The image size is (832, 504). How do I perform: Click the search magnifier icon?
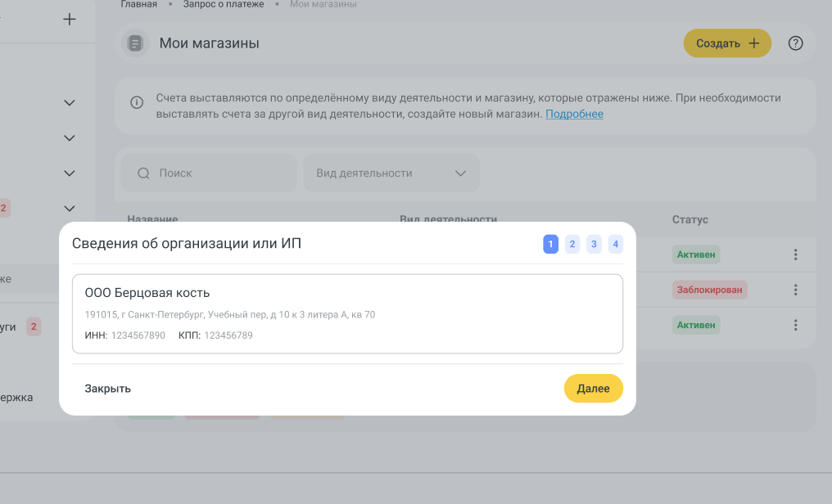tap(143, 173)
